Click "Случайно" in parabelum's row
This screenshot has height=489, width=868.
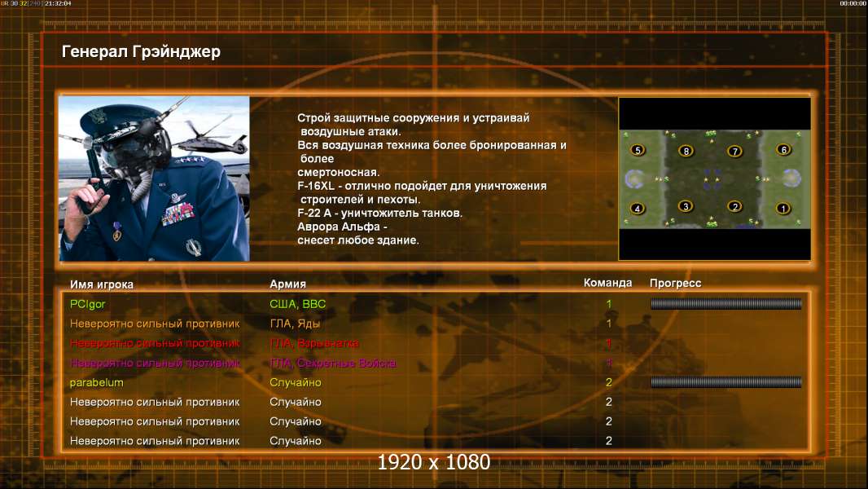[295, 383]
